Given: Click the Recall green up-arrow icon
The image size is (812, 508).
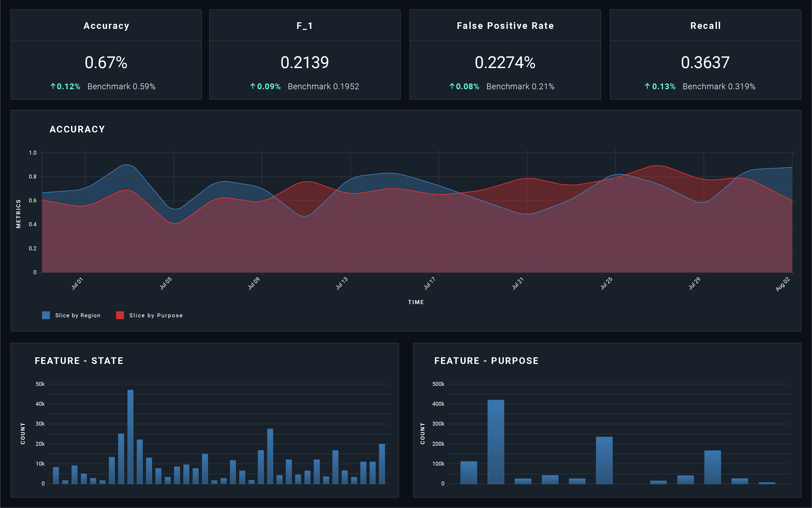Looking at the screenshot, I should (647, 86).
